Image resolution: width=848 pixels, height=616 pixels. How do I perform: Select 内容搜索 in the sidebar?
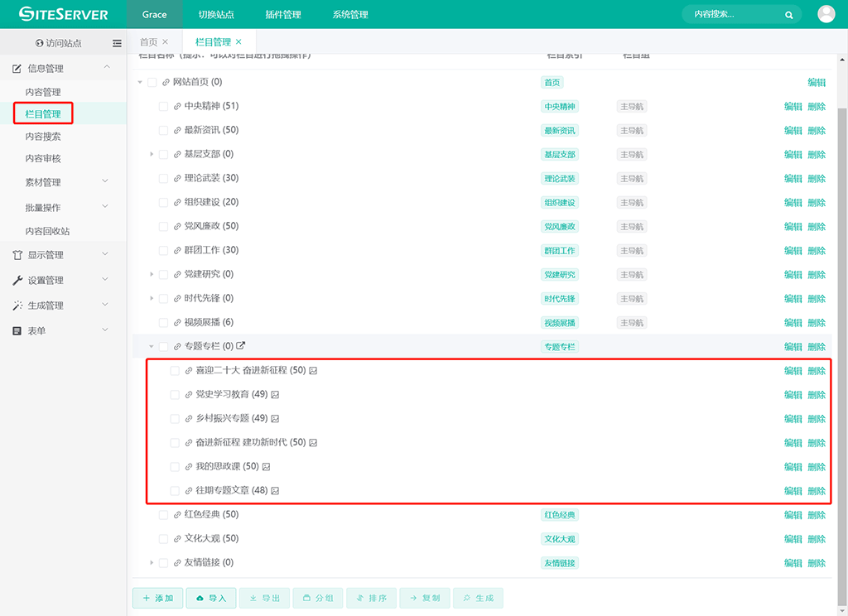(x=43, y=137)
